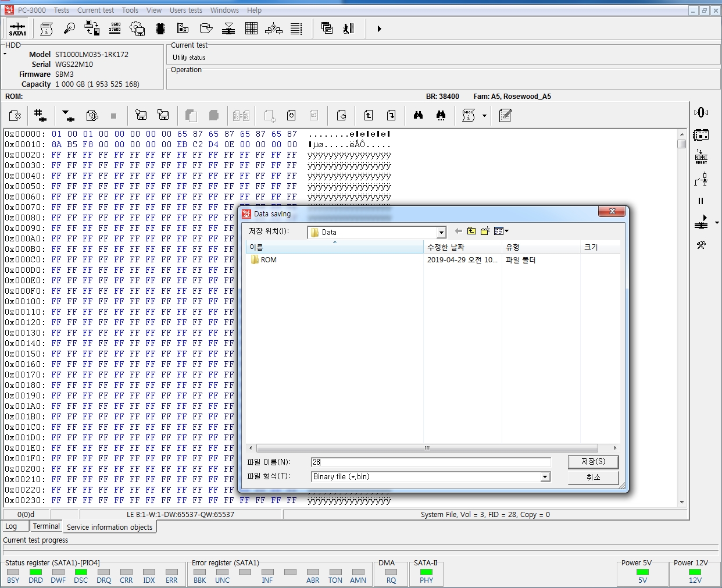This screenshot has width=722, height=588.
Task: Click the 저장(S) save button
Action: click(593, 461)
